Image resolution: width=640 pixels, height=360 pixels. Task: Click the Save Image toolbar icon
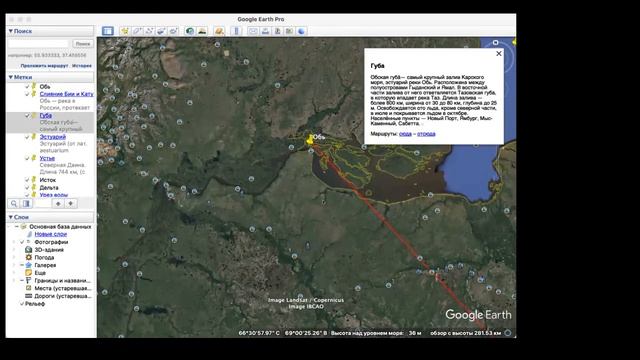278,31
